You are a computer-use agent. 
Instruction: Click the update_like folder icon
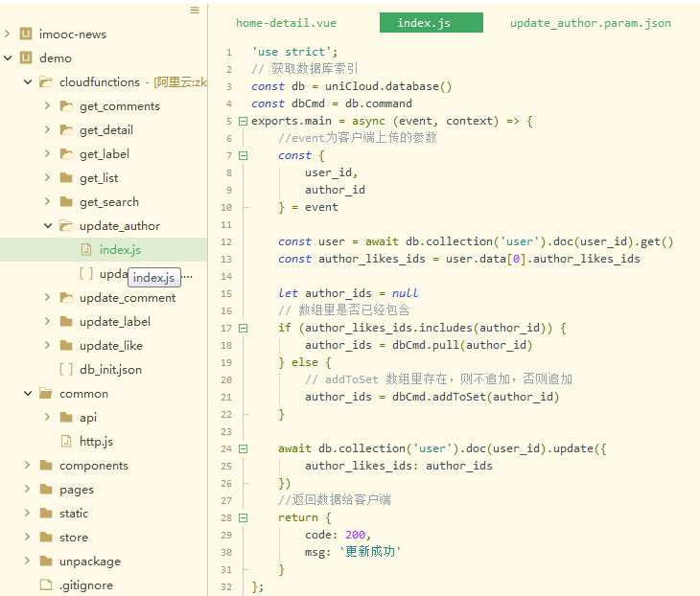[x=66, y=345]
